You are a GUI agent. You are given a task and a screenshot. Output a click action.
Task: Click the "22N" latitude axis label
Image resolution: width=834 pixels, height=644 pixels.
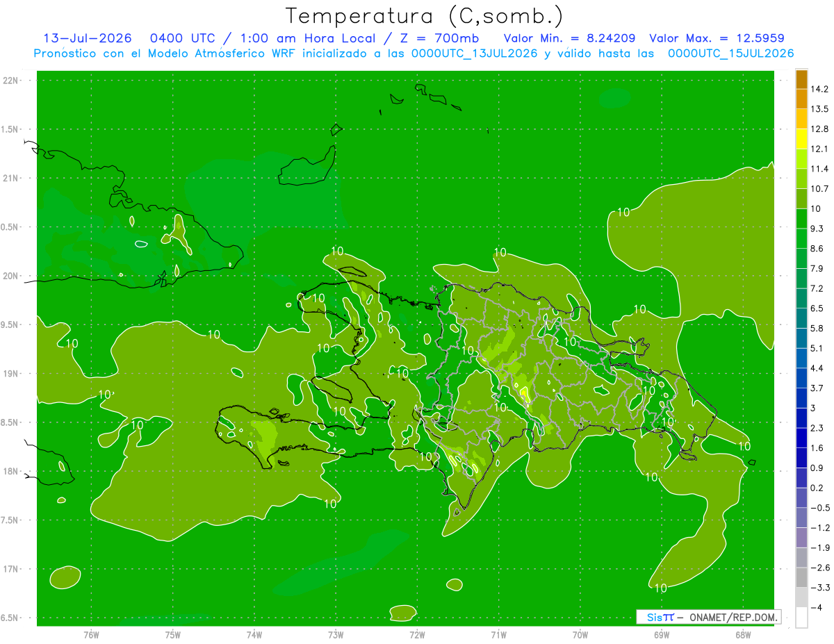pos(10,81)
